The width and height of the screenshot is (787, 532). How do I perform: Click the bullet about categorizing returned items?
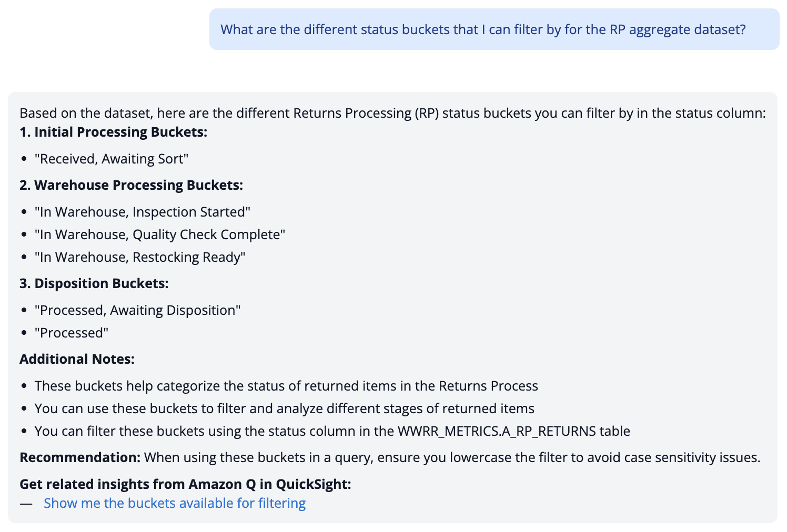286,385
